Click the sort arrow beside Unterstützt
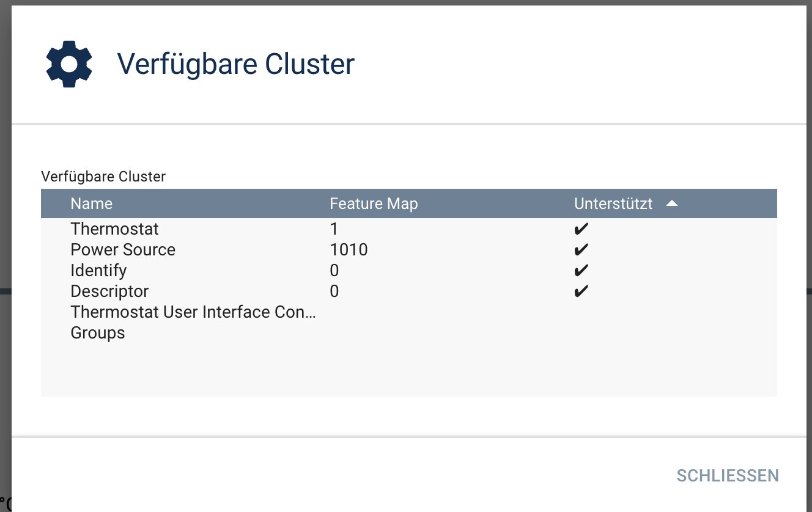 point(671,203)
